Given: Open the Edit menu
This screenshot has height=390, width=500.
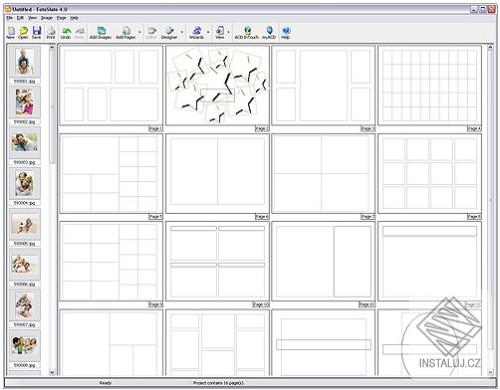Looking at the screenshot, I should [20, 18].
